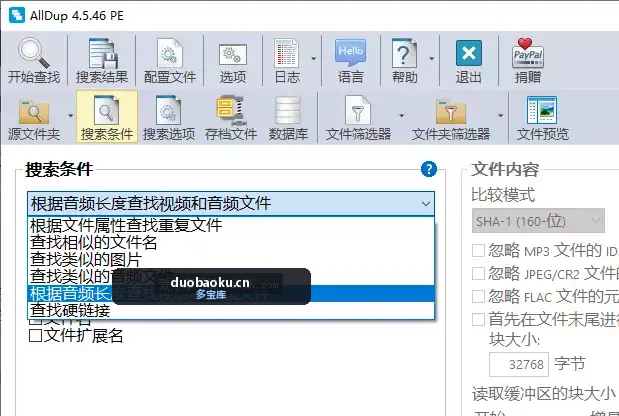
Task: Toggle 忽略 JPEG/CR2 文件 checkbox
Action: [x=478, y=273]
